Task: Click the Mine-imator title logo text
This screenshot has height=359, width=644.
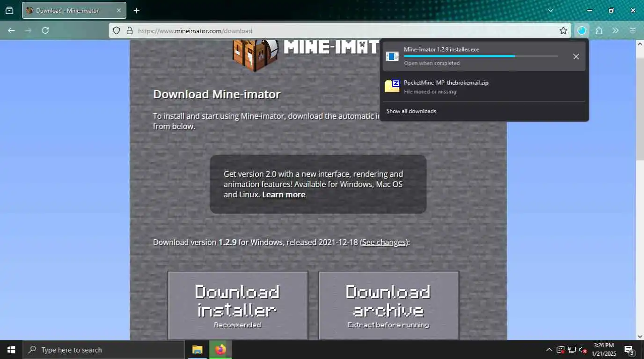Action: click(331, 47)
